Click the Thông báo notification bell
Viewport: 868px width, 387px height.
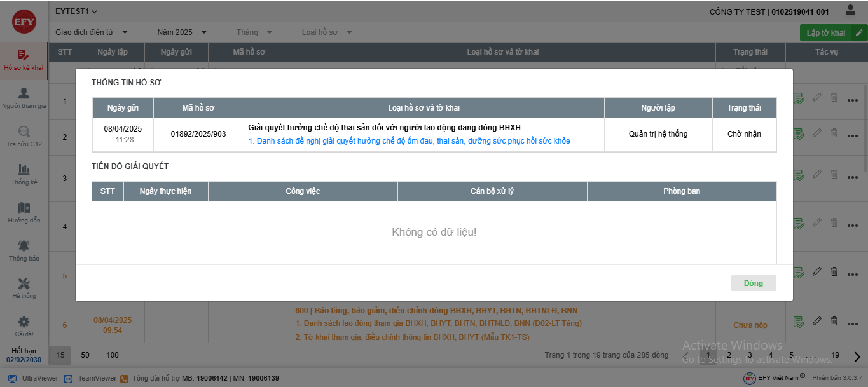point(24,246)
